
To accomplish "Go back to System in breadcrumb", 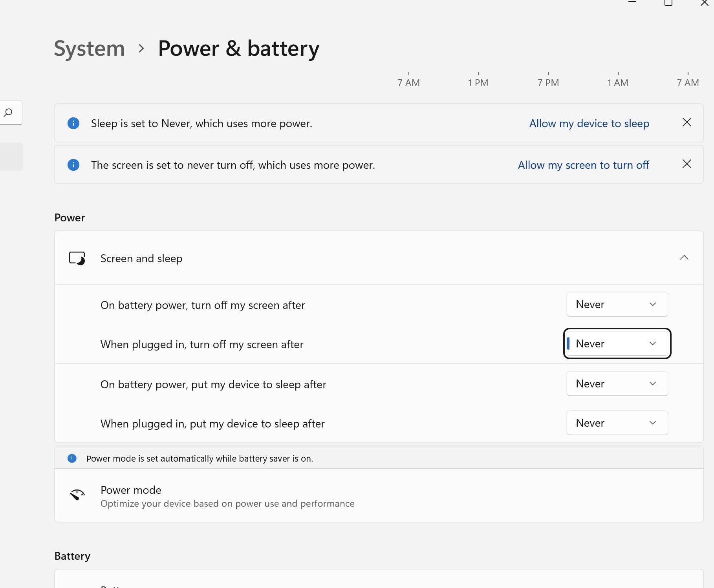I will [90, 49].
